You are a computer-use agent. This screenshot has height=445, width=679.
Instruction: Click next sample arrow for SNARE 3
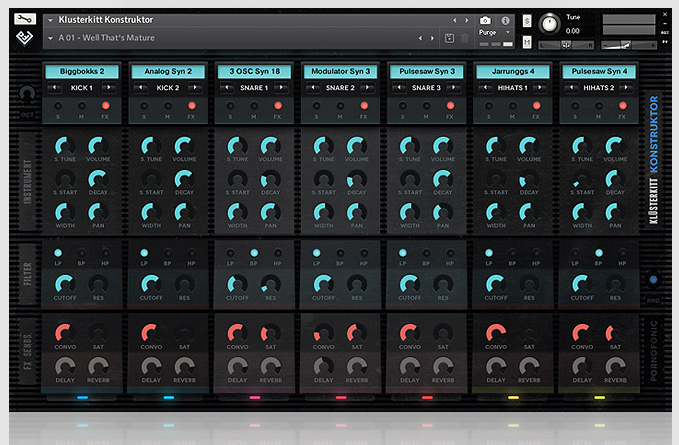point(453,87)
